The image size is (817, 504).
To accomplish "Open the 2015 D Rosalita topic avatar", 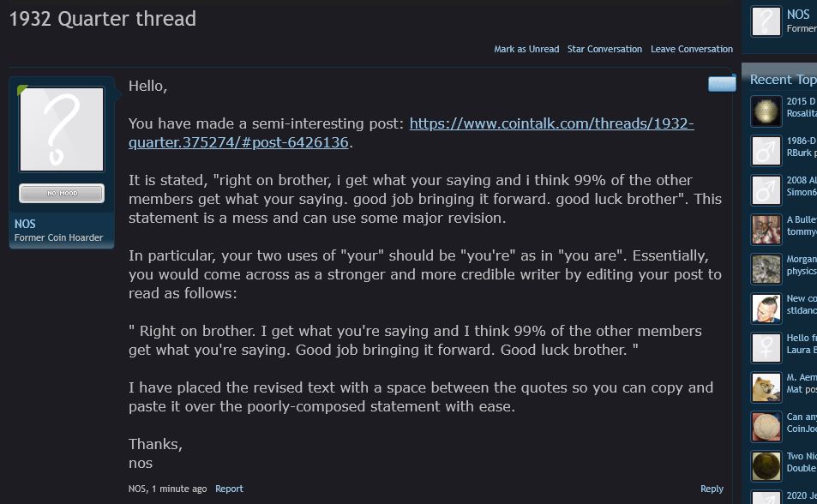I will pos(766,111).
